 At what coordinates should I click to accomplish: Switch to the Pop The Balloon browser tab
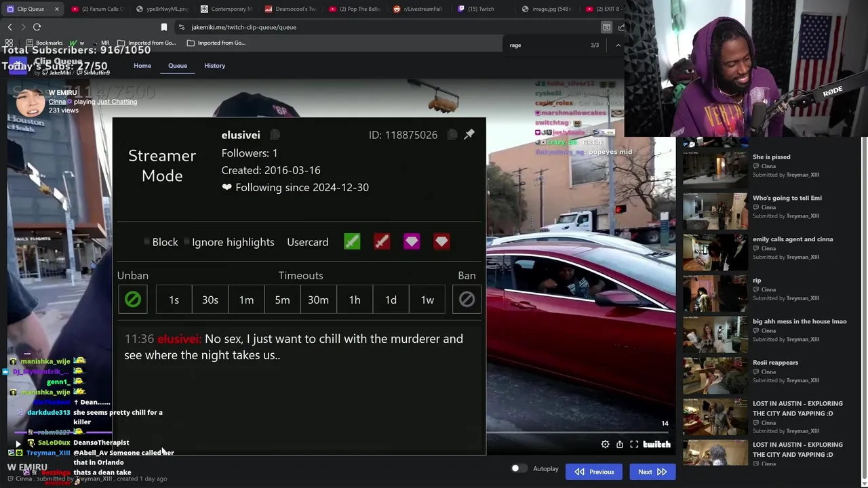(x=355, y=9)
